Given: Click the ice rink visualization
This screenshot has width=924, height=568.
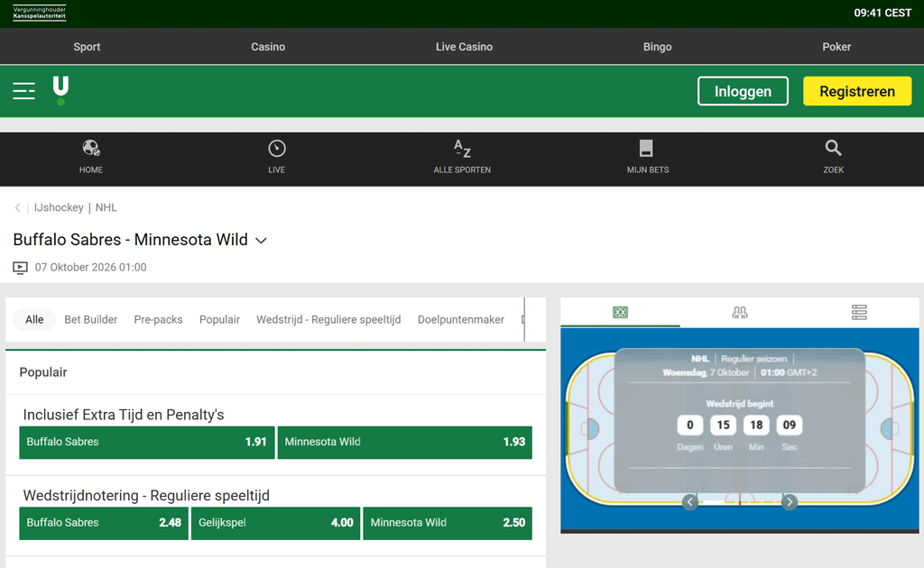Looking at the screenshot, I should [740, 430].
